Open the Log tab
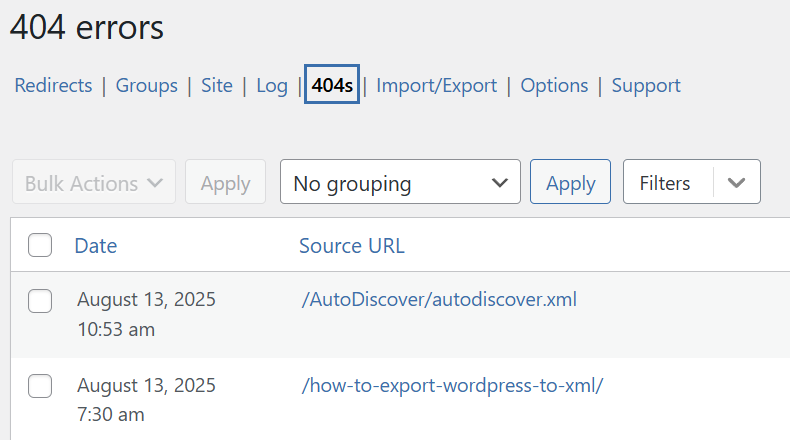This screenshot has width=790, height=440. pyautogui.click(x=271, y=86)
